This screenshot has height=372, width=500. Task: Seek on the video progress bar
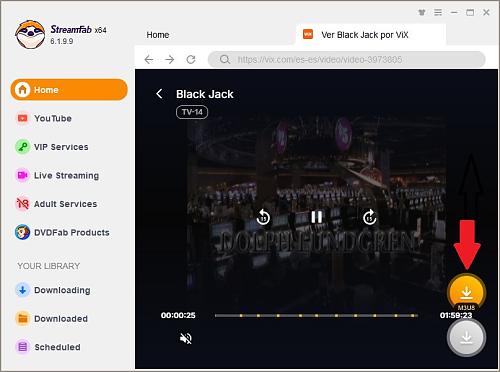coord(316,315)
